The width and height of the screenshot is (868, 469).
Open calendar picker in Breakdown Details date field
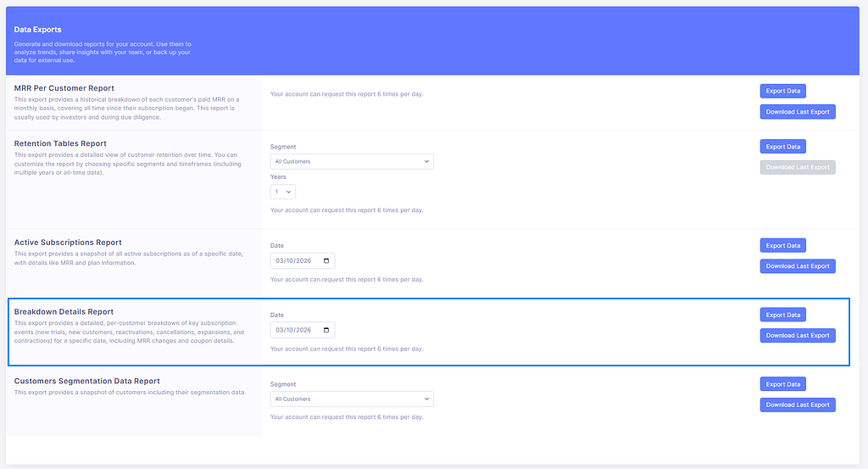point(327,330)
